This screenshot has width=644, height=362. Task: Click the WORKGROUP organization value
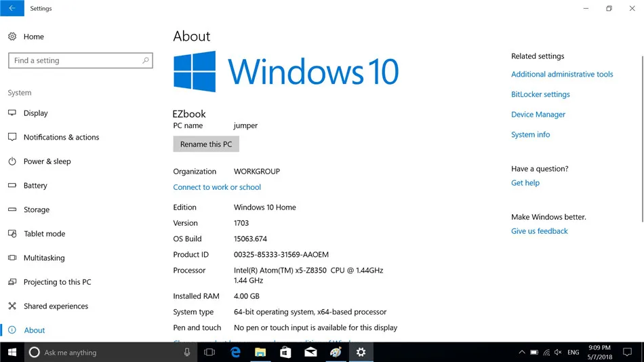point(257,172)
